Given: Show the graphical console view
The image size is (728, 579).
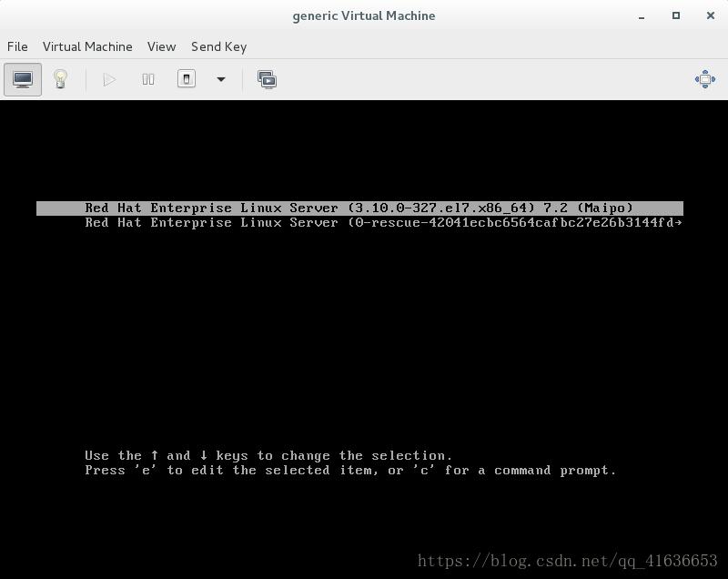Looking at the screenshot, I should (23, 79).
